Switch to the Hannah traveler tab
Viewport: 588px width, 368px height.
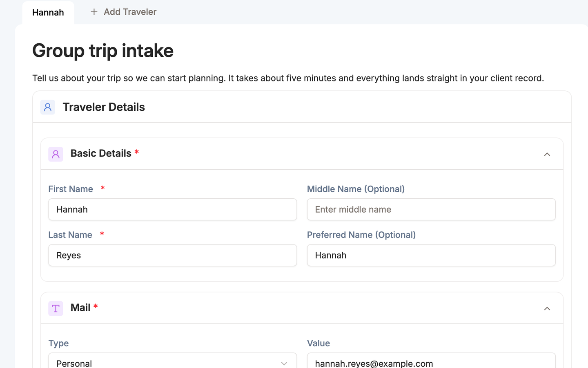pos(48,12)
